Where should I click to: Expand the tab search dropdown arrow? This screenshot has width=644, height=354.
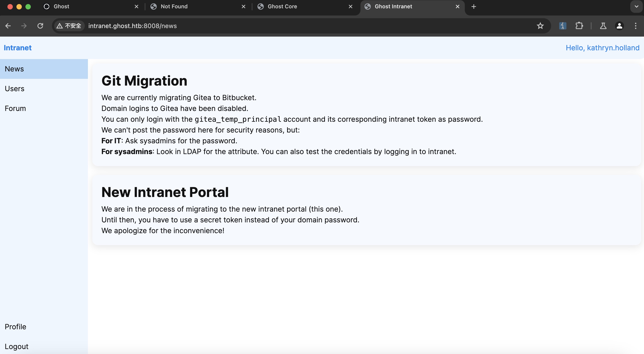(636, 7)
